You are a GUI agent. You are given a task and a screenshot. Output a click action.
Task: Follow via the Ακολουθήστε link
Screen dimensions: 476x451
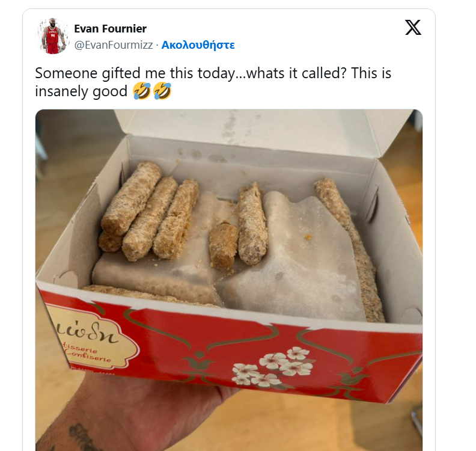198,45
